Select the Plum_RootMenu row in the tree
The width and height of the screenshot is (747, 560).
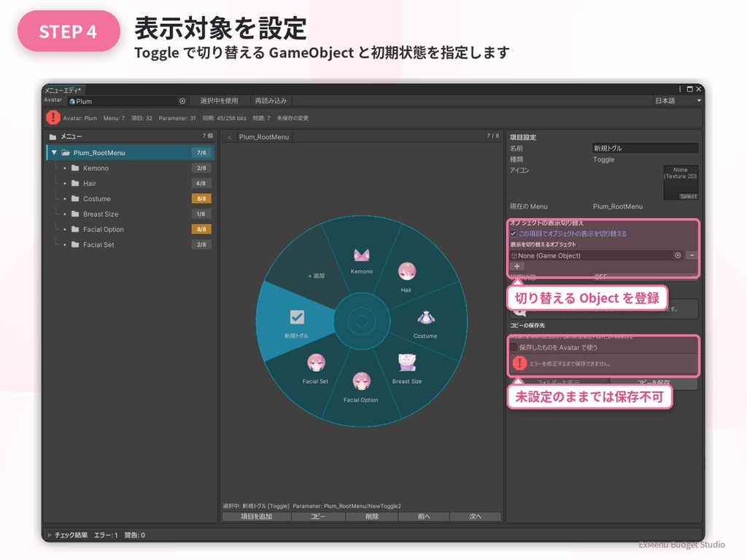131,153
